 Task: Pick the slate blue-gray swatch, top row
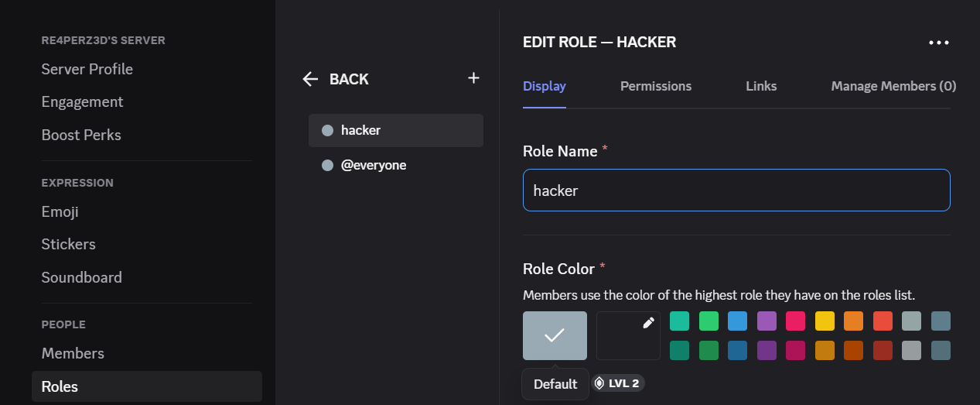point(941,321)
